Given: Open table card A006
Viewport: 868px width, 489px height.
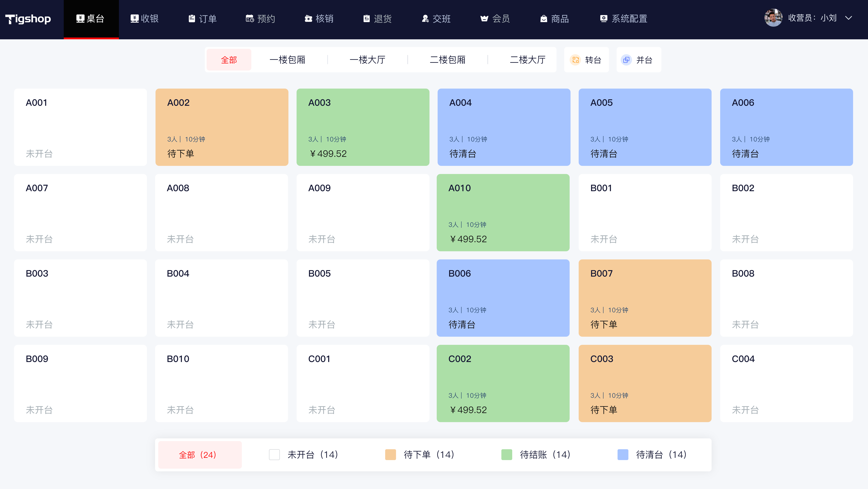Looking at the screenshot, I should click(x=786, y=127).
